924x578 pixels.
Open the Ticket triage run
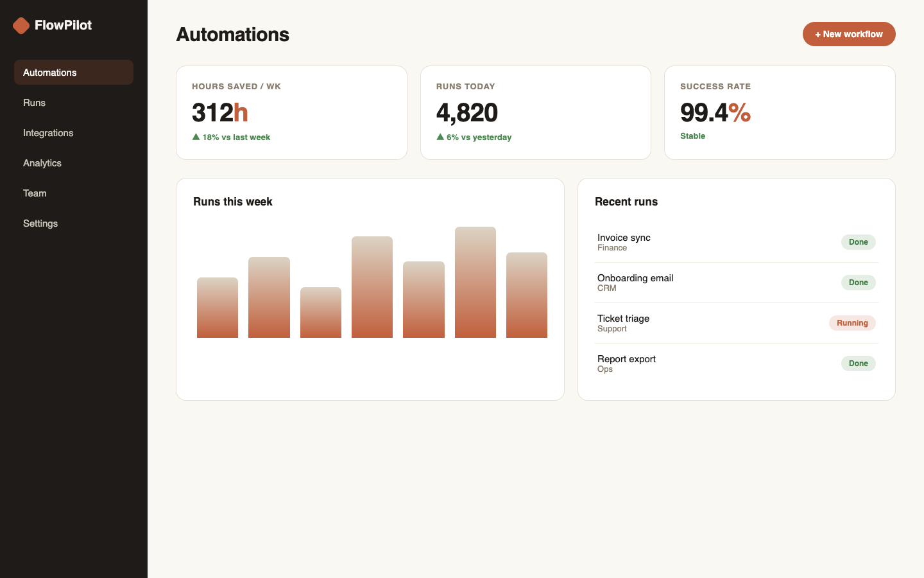tap(737, 323)
